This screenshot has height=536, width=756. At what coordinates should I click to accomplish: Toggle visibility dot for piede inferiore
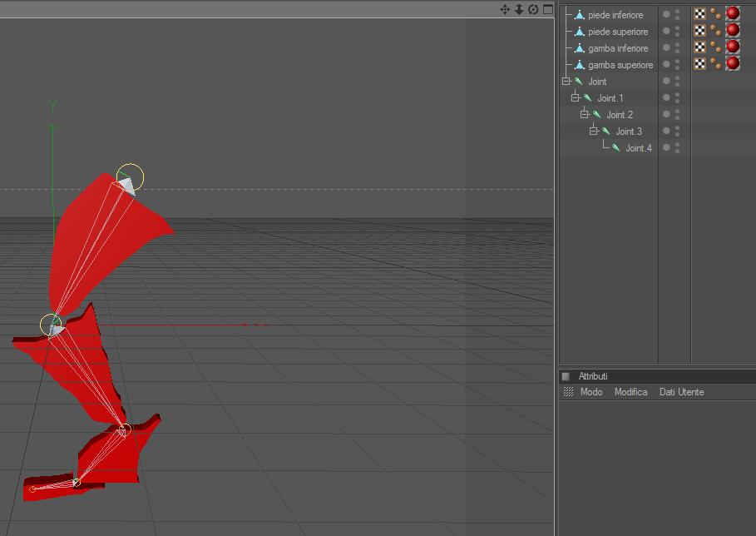point(666,14)
